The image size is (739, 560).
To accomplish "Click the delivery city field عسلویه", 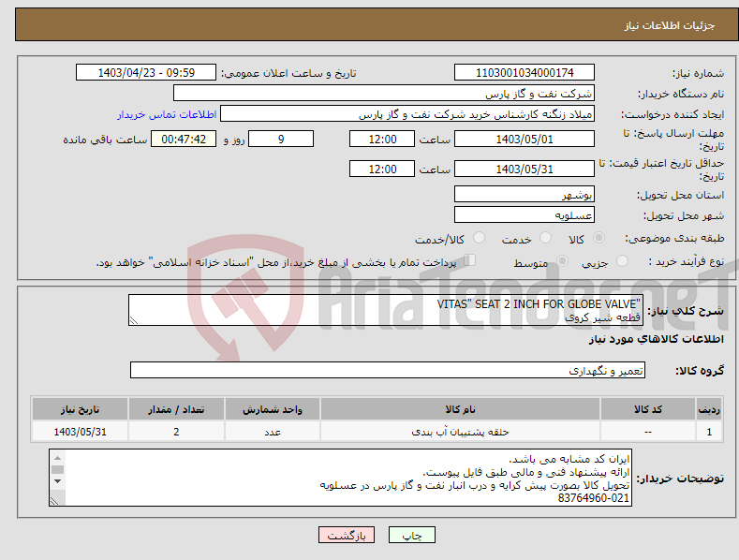I will click(525, 214).
